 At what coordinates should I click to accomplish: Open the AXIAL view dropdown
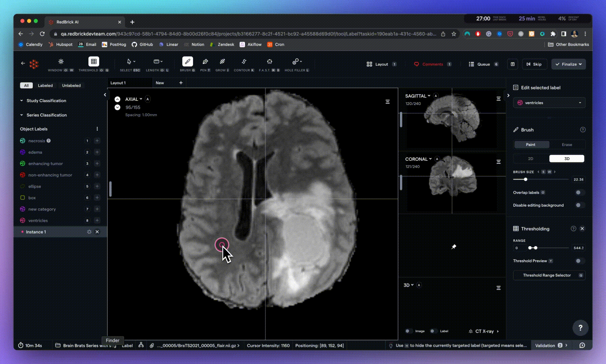[134, 99]
